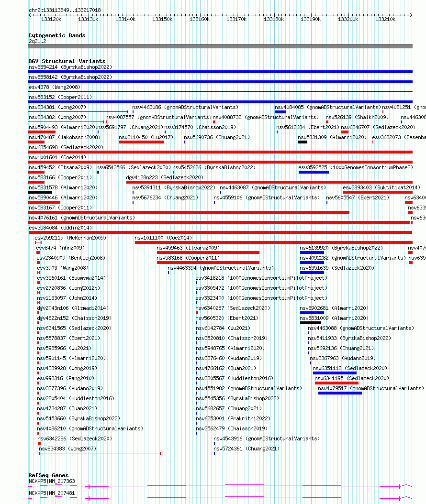The width and height of the screenshot is (426, 504).
Task: Click the blue nsv4084085 feature bar
Action: tap(280, 112)
